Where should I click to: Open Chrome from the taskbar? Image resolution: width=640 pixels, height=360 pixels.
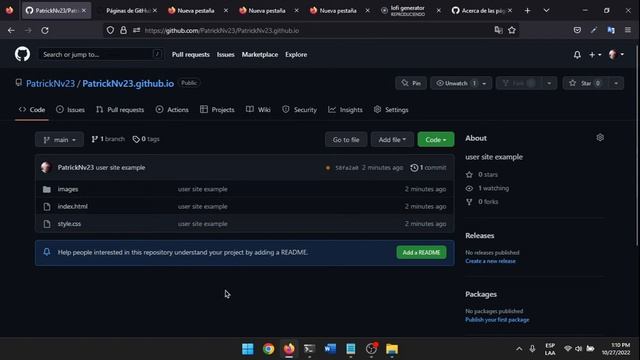(269, 349)
